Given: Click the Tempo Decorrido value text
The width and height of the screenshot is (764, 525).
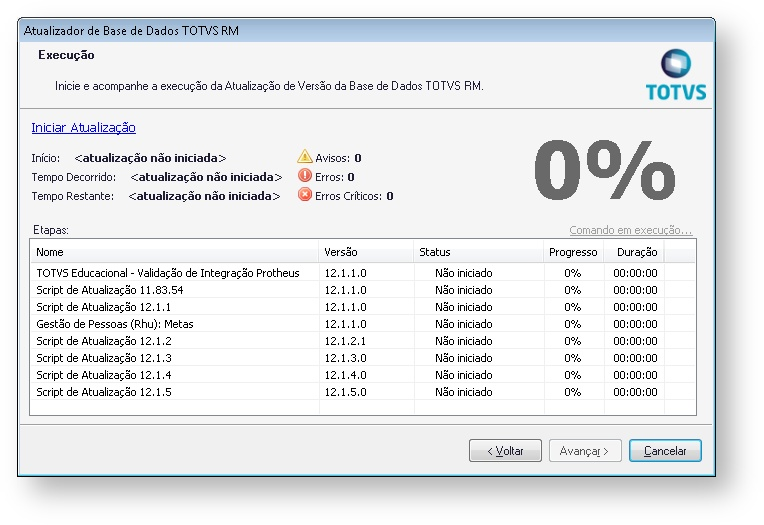Looking at the screenshot, I should tap(206, 177).
